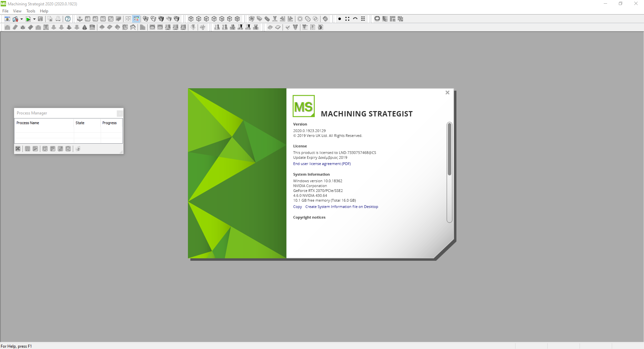Screen dimensions: 644x349
Task: Click Process Manager move-to-bottom icon
Action: click(x=68, y=149)
